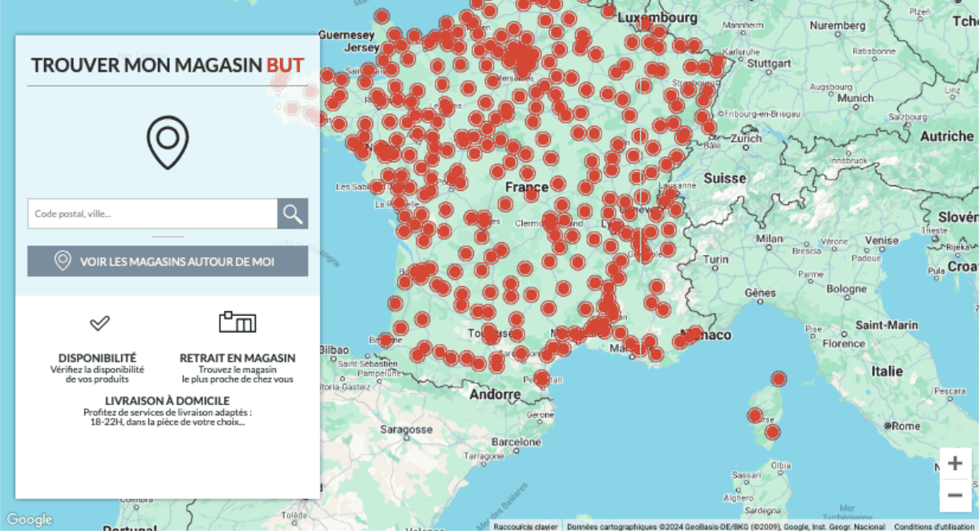Click the 'Suisse' country label
Image resolution: width=980 pixels, height=531 pixels.
point(724,178)
